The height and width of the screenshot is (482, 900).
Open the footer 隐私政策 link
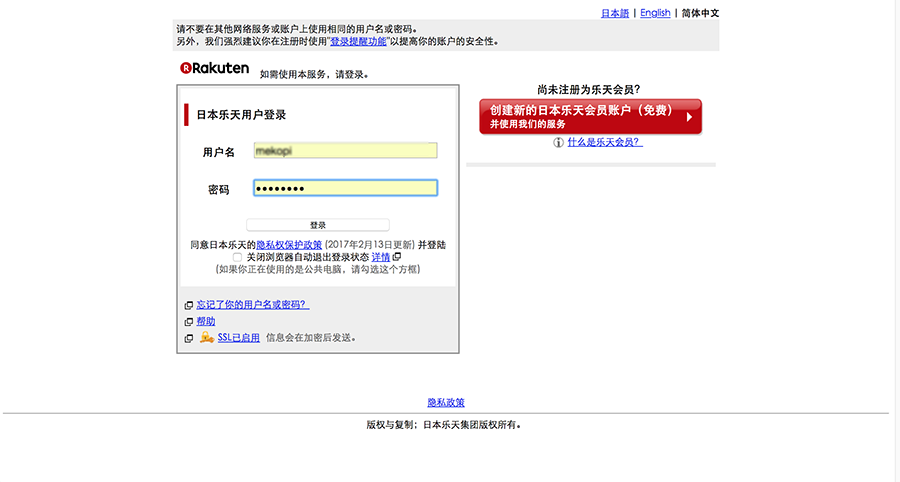tap(446, 402)
